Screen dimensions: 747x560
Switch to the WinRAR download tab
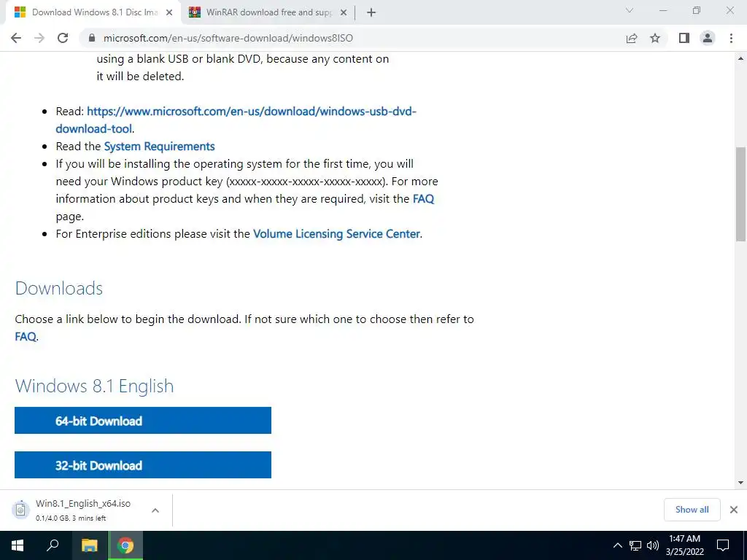[x=268, y=12]
